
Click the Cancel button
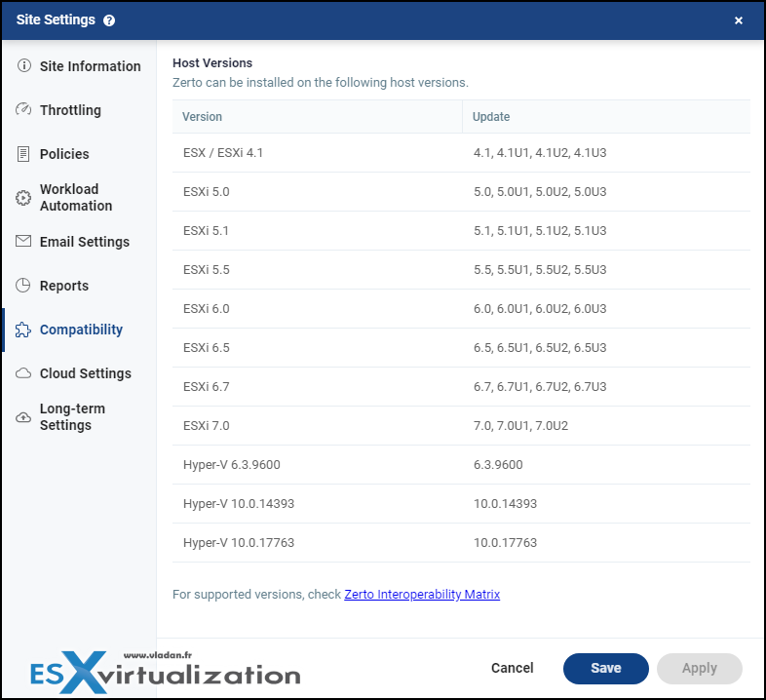coord(512,668)
